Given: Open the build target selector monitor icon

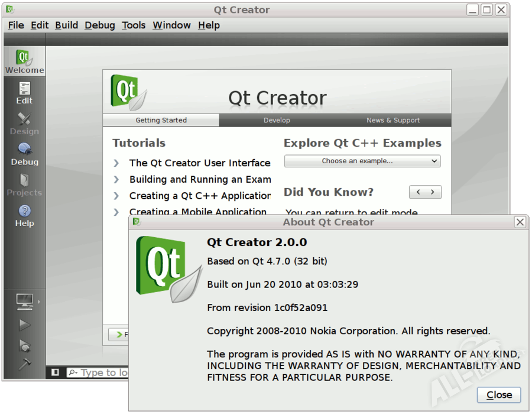Looking at the screenshot, I should click(25, 302).
